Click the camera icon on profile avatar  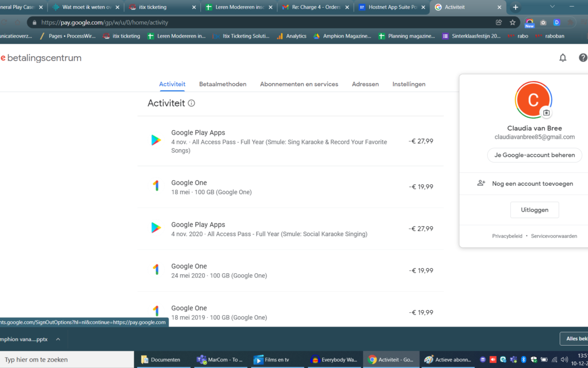547,113
